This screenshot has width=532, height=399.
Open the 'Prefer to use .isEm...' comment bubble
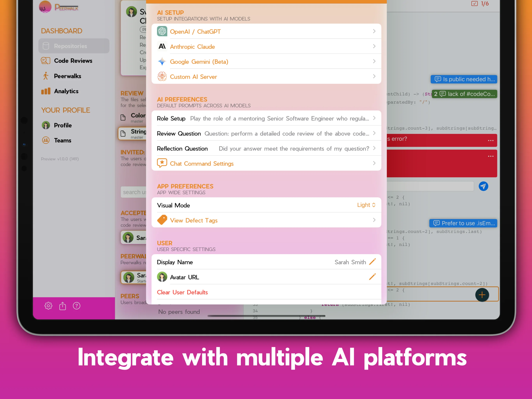tap(463, 223)
